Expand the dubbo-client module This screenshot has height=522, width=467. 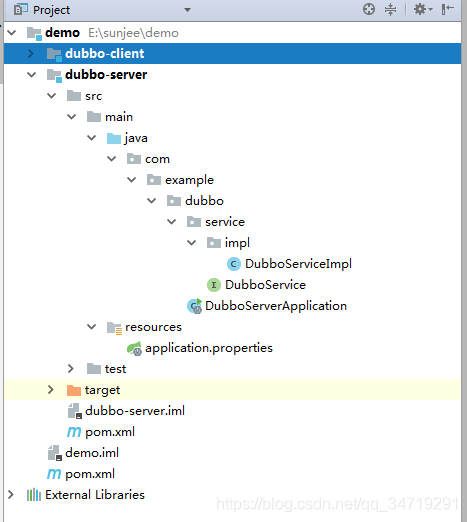31,53
